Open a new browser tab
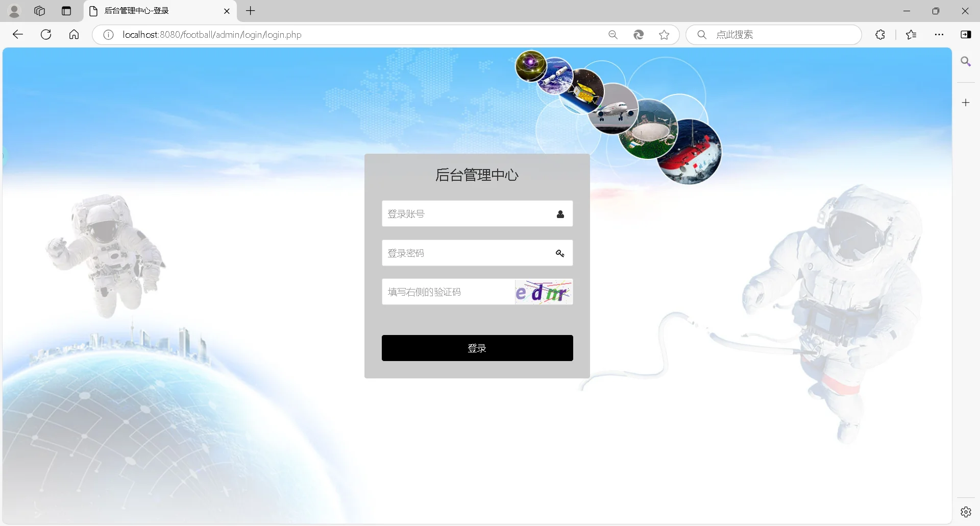Image resolution: width=980 pixels, height=526 pixels. (x=250, y=11)
